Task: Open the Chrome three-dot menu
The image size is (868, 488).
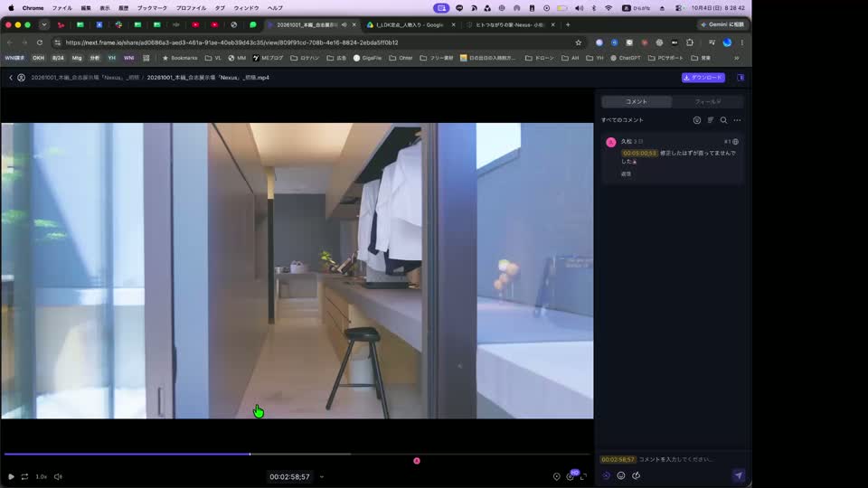Action: (x=742, y=42)
